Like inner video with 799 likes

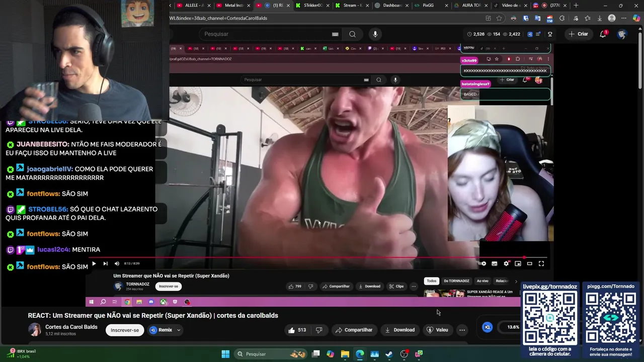coord(295,286)
